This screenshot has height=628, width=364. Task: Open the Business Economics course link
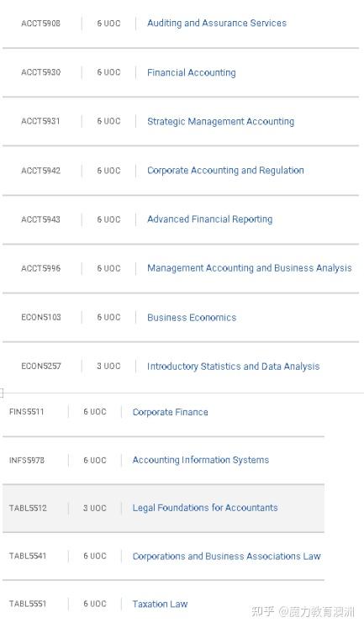192,318
